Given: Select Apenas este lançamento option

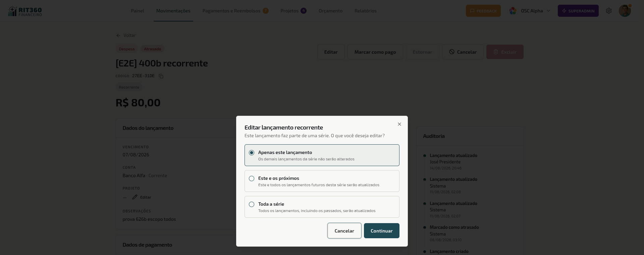Looking at the screenshot, I should pyautogui.click(x=322, y=155).
